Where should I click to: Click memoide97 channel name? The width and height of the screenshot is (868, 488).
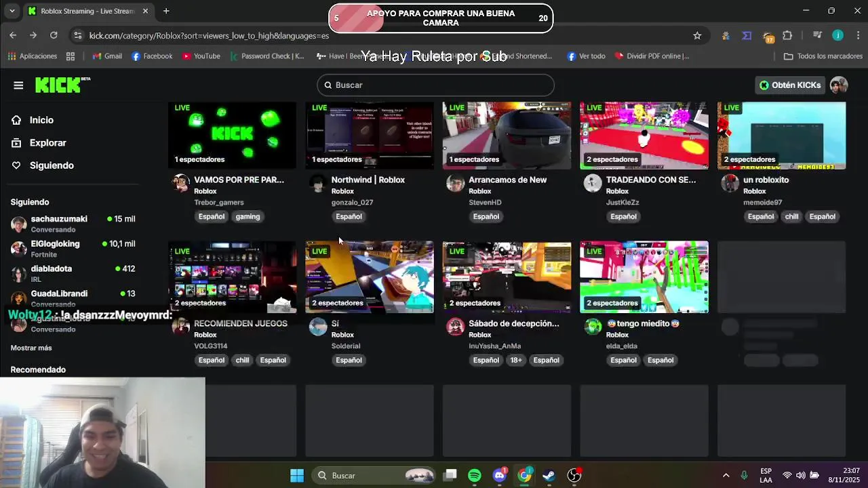pos(762,203)
